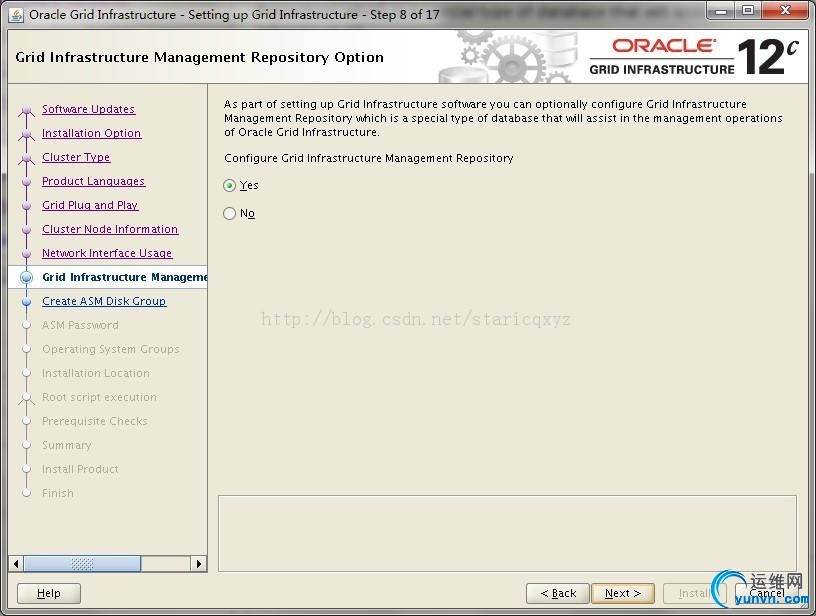816x616 pixels.
Task: Click the Java icon in title bar
Action: [17, 15]
